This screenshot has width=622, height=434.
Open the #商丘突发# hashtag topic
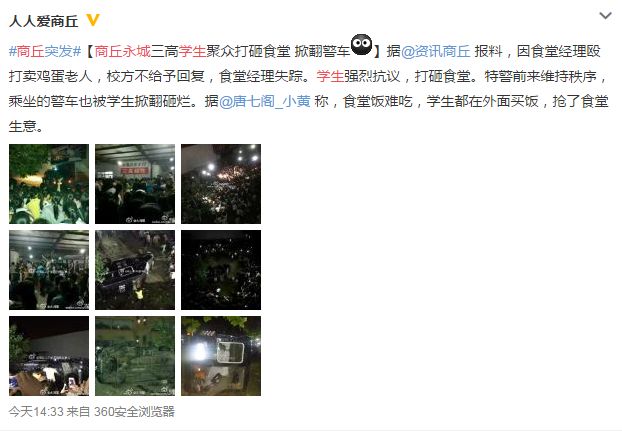(x=45, y=51)
